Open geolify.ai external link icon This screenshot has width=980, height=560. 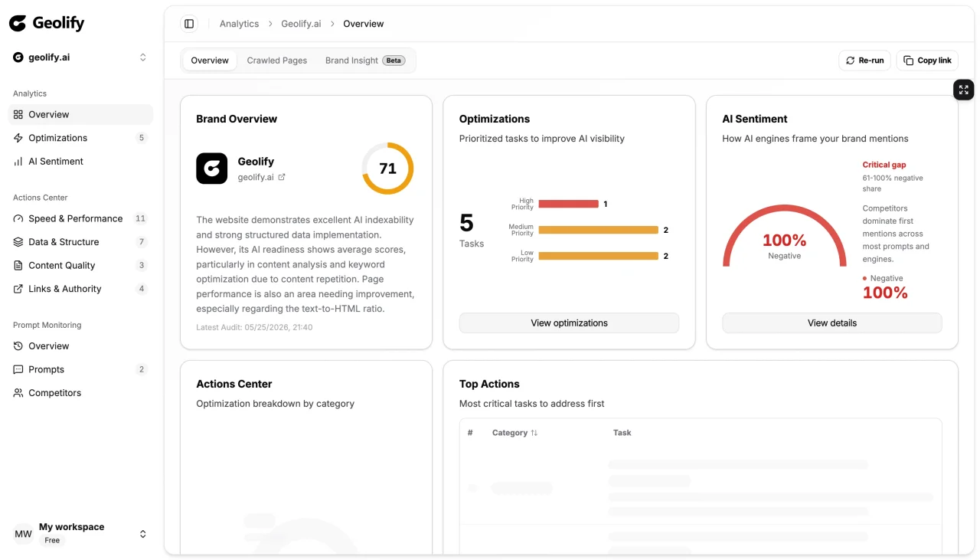click(x=282, y=177)
